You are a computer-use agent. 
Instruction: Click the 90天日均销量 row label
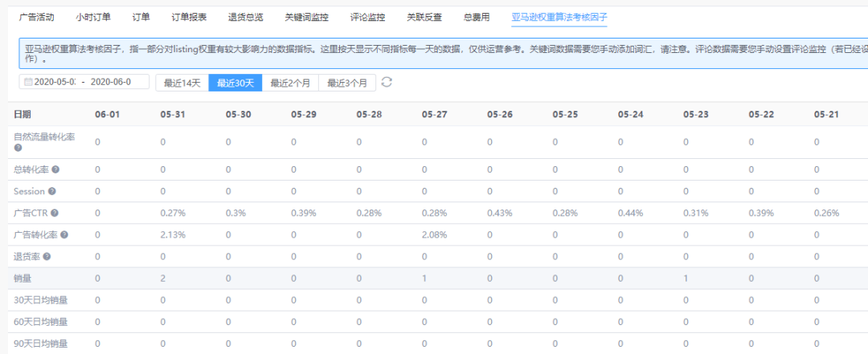tap(40, 344)
